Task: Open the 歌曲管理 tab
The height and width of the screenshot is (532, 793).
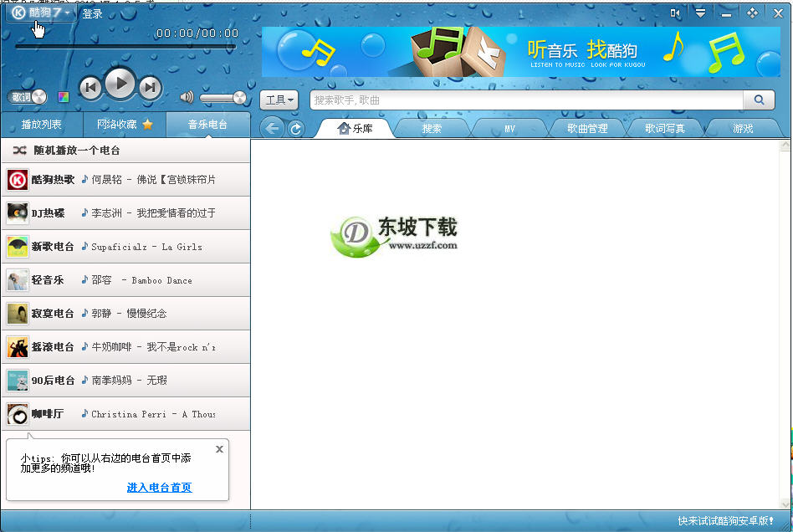Action: (x=587, y=129)
